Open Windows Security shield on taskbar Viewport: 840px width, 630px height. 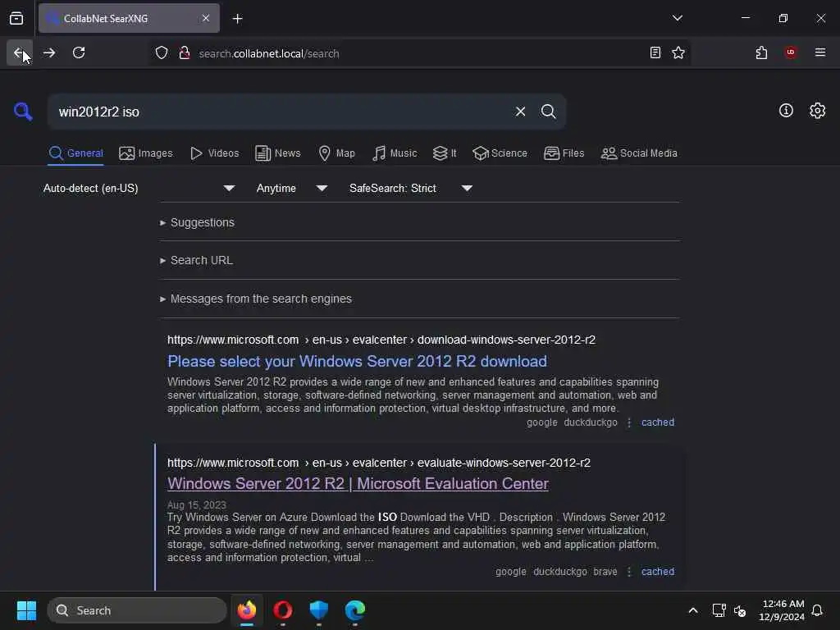pyautogui.click(x=319, y=610)
